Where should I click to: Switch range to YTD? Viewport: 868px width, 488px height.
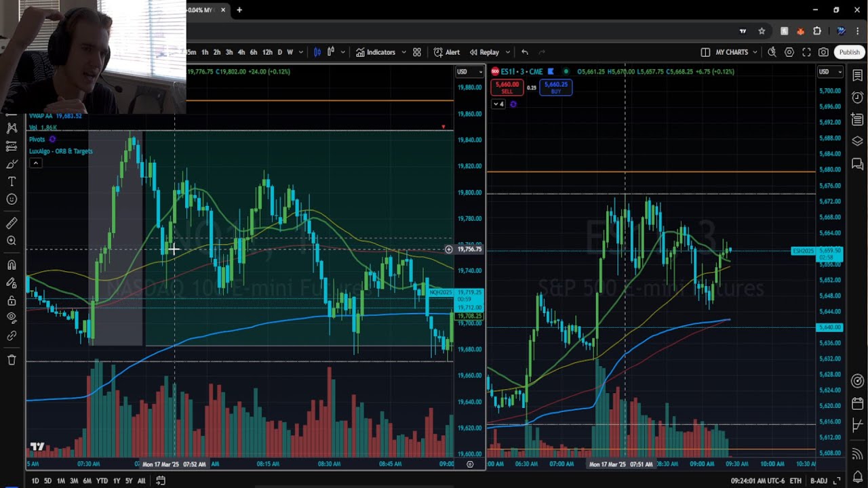tap(102, 481)
